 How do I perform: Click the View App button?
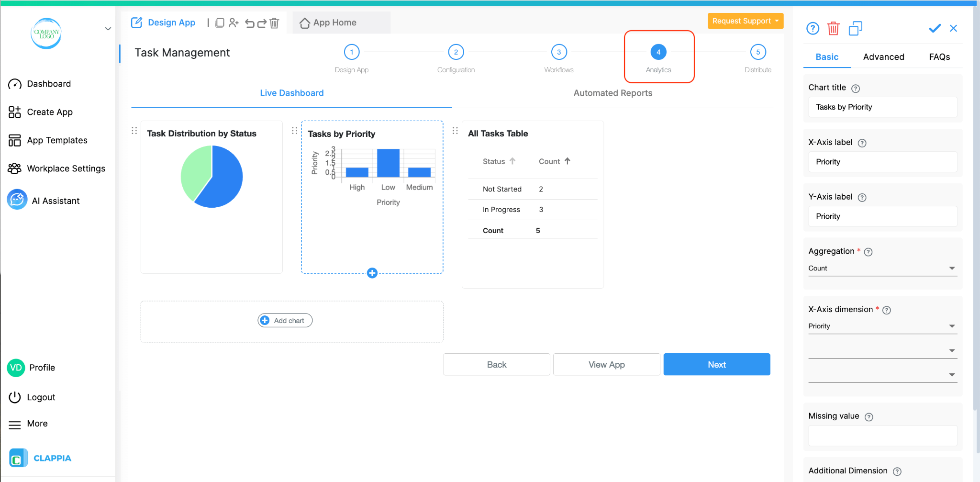tap(606, 364)
